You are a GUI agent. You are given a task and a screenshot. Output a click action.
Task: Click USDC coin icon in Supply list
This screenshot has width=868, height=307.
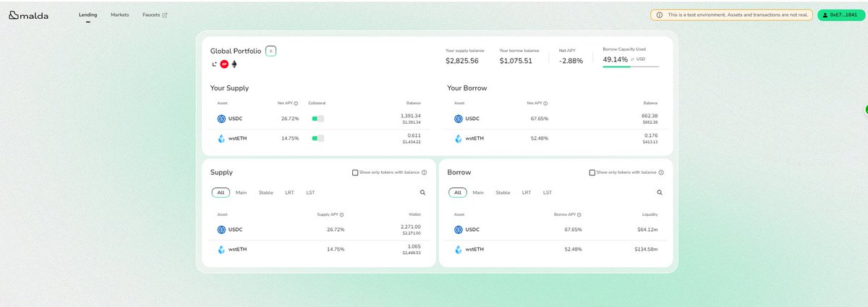click(221, 230)
